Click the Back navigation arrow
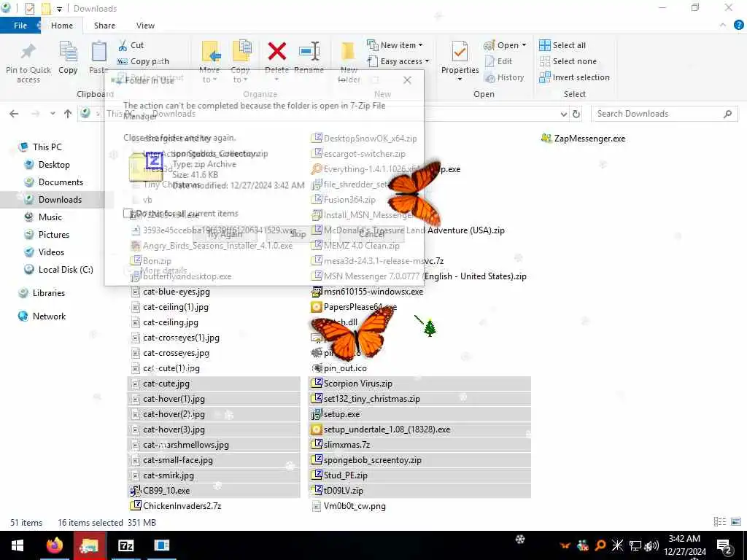 click(x=15, y=114)
